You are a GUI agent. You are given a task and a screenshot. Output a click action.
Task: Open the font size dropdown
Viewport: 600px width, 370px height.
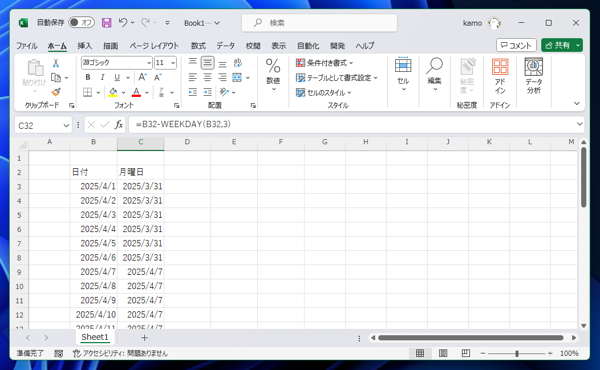tap(173, 63)
